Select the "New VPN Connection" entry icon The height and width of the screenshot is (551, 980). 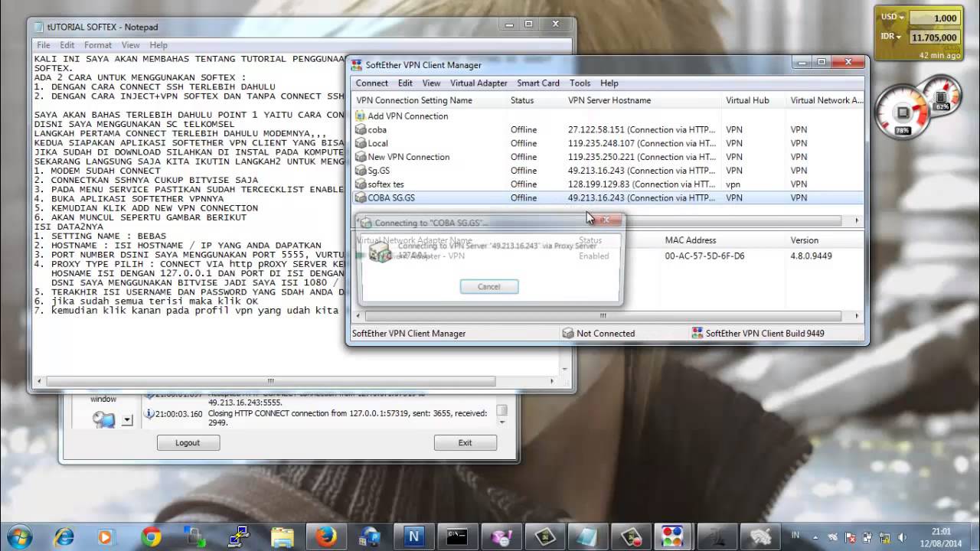(361, 158)
